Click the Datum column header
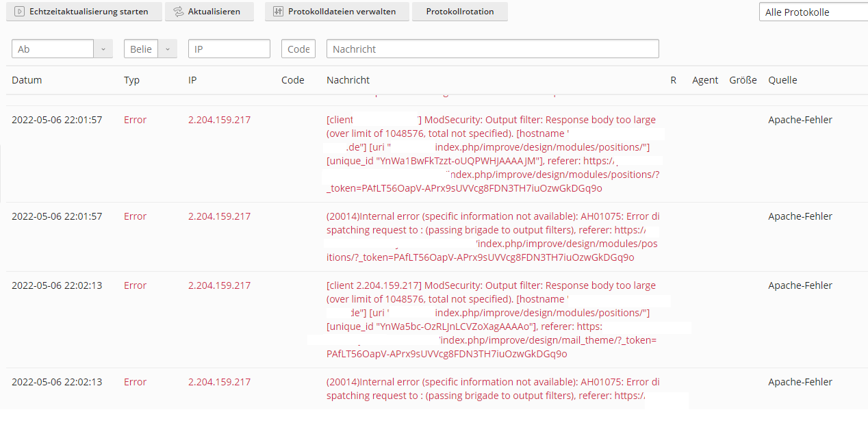 pyautogui.click(x=27, y=80)
